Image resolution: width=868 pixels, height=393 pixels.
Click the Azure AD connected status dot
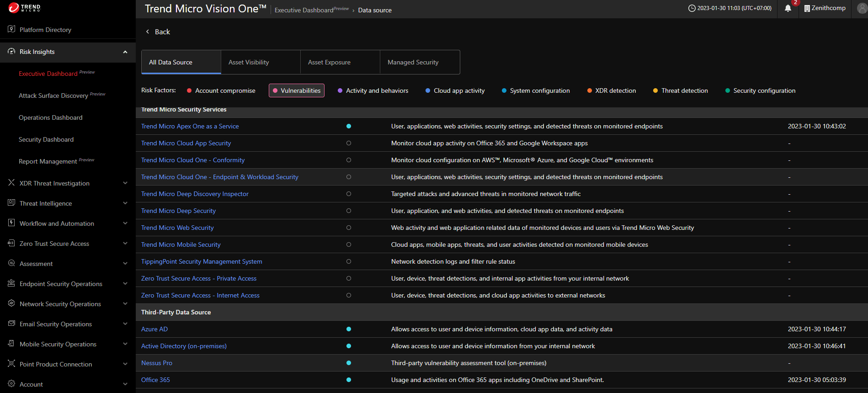tap(349, 329)
